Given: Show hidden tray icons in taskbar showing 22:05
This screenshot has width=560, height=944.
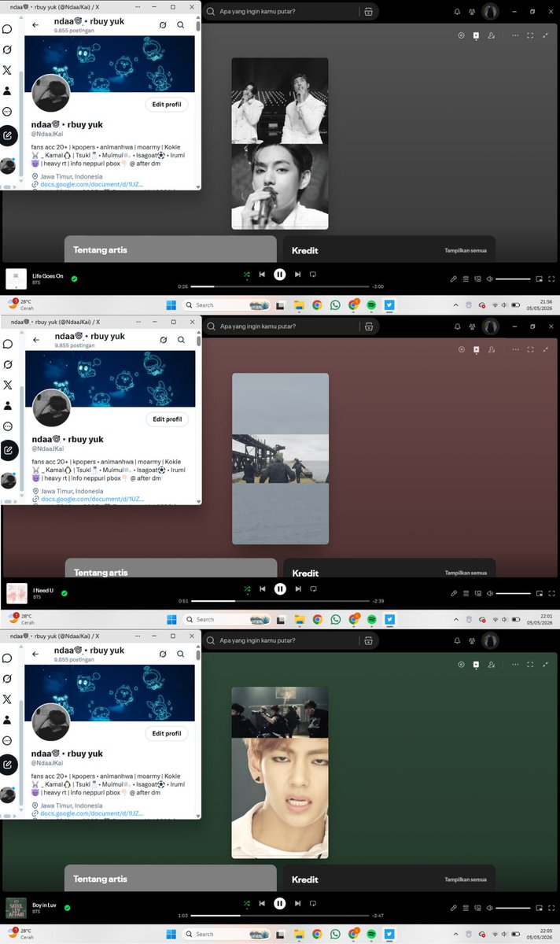Looking at the screenshot, I should [x=455, y=934].
